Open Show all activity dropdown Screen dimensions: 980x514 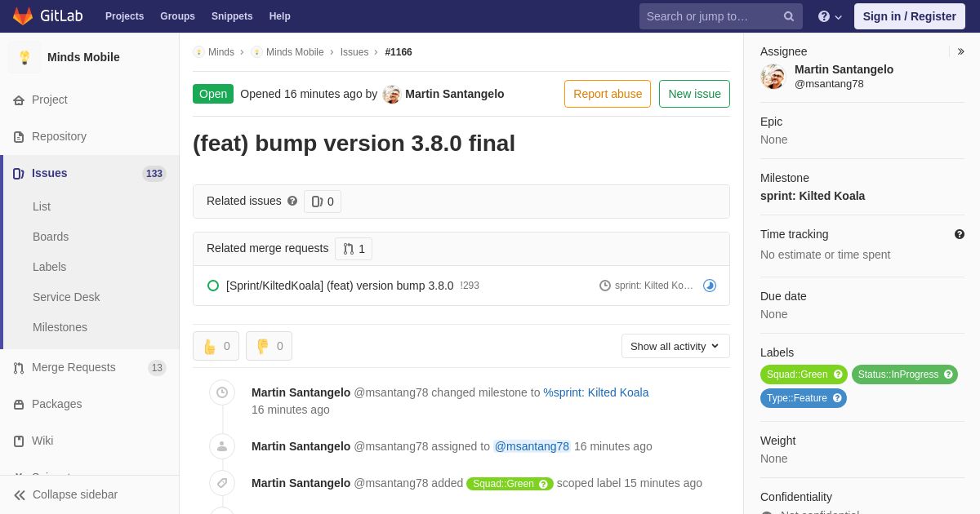coord(675,346)
